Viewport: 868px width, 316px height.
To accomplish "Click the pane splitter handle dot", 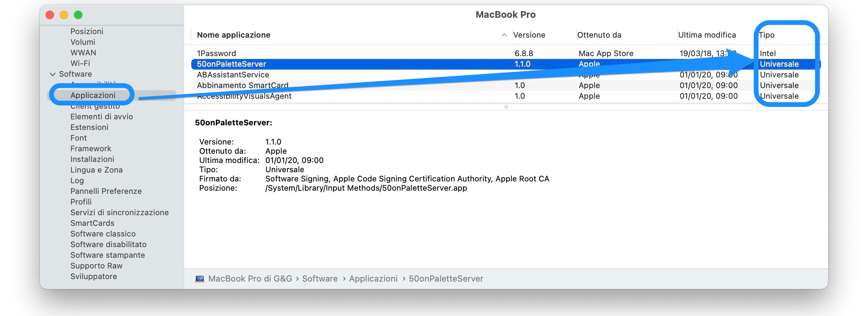I will (506, 107).
